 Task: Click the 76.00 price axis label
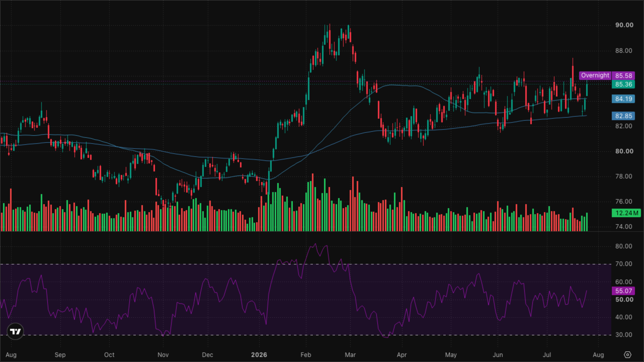[x=624, y=202]
